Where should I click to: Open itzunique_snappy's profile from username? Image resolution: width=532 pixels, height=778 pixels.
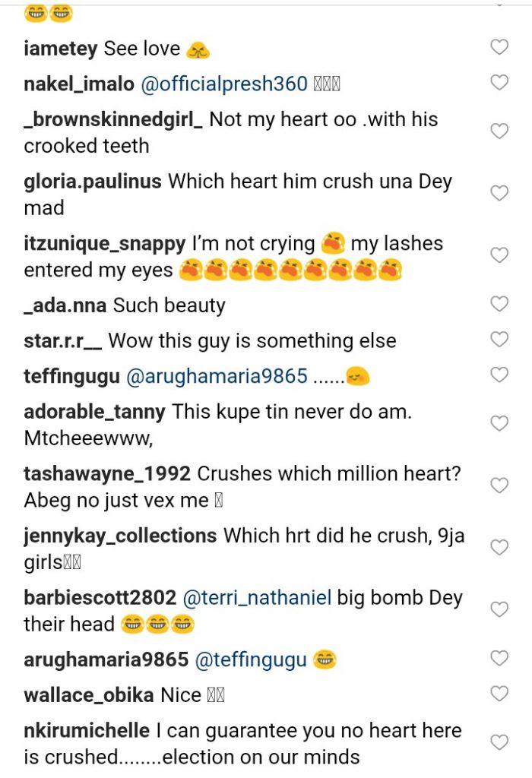[104, 245]
